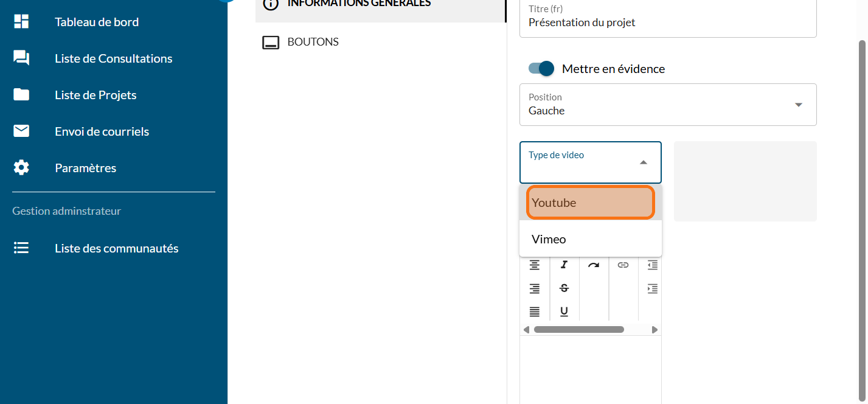This screenshot has height=404, width=868.
Task: Insert a link with chain icon
Action: [623, 265]
